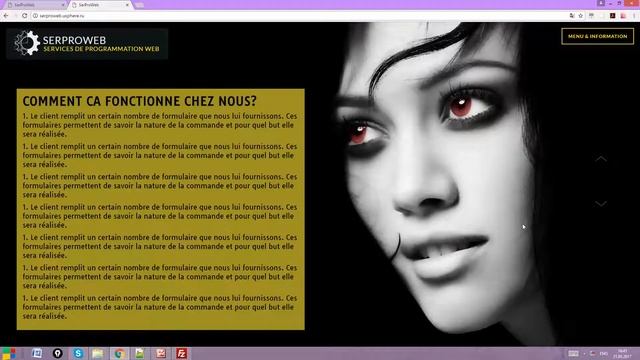The image size is (640, 360).
Task: Click the Chrome user profile button
Action: [x=601, y=3]
